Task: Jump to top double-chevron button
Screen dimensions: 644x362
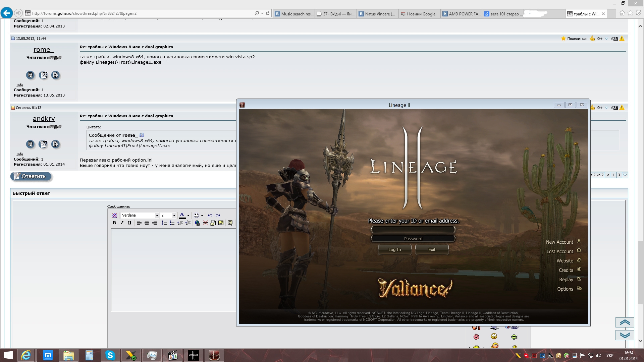Action: tap(625, 322)
